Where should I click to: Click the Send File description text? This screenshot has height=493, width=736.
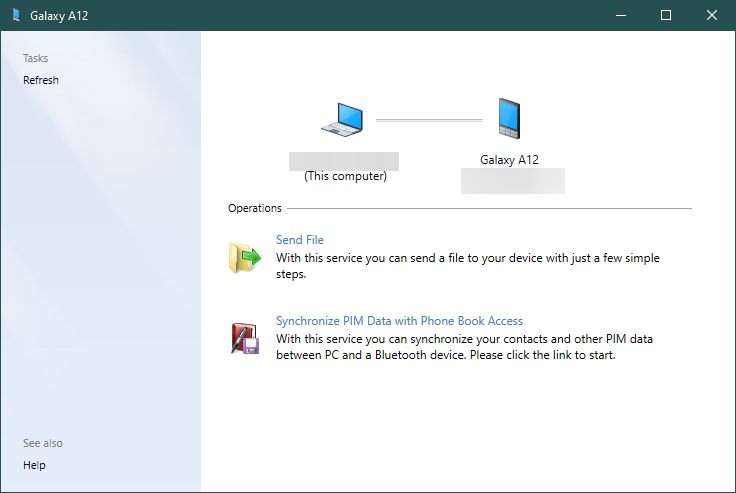tap(467, 265)
